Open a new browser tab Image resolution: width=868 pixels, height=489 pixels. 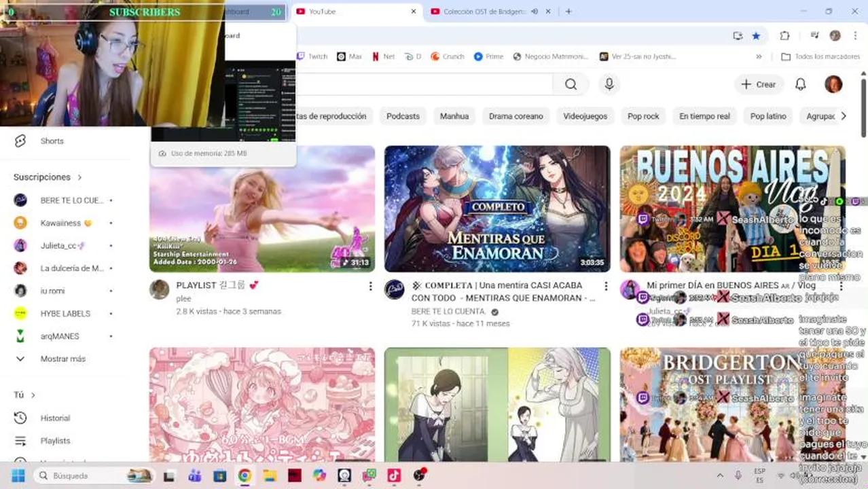click(568, 12)
